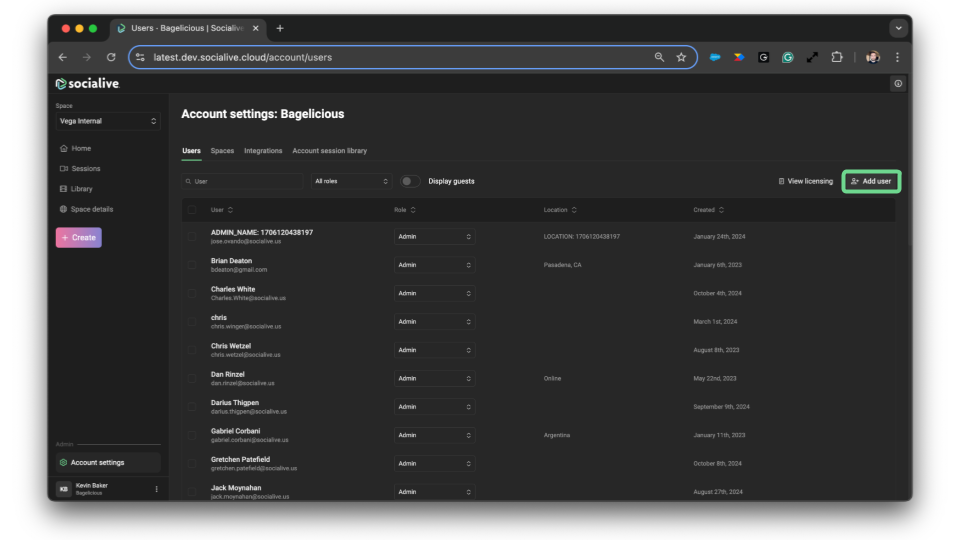Select Charles White's checkbox
This screenshot has width=960, height=540.
(x=192, y=293)
